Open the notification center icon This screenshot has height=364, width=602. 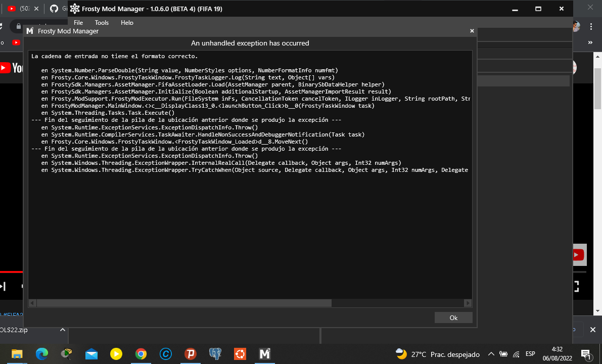(x=586, y=354)
